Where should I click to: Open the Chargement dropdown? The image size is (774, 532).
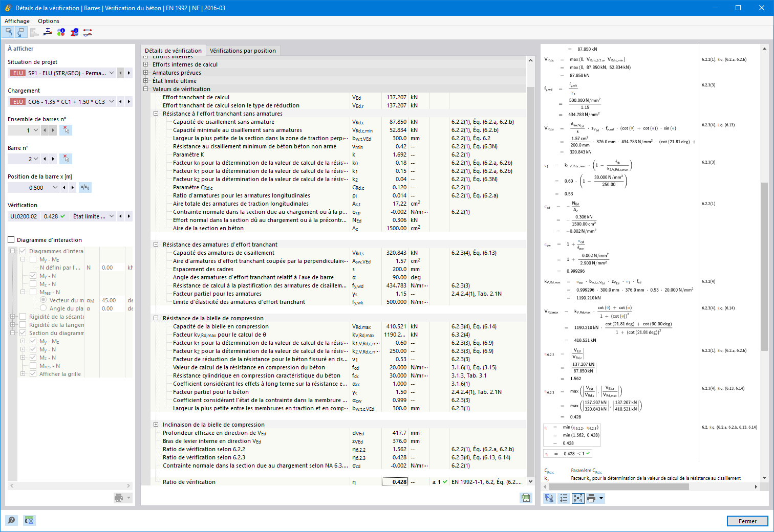coord(112,102)
